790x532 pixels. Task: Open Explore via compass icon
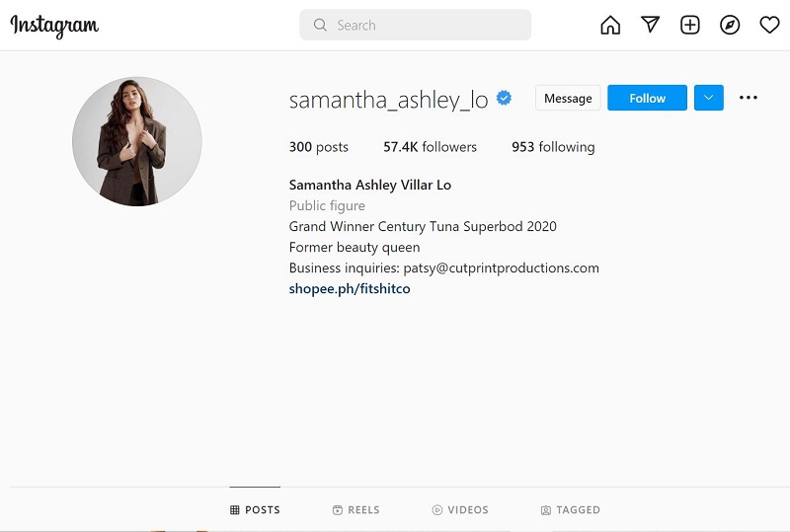tap(730, 25)
